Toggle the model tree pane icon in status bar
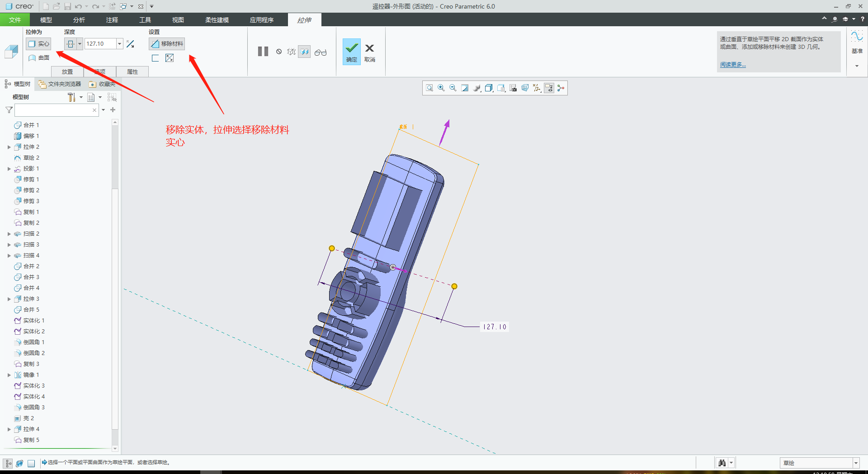The image size is (868, 474). coord(8,463)
